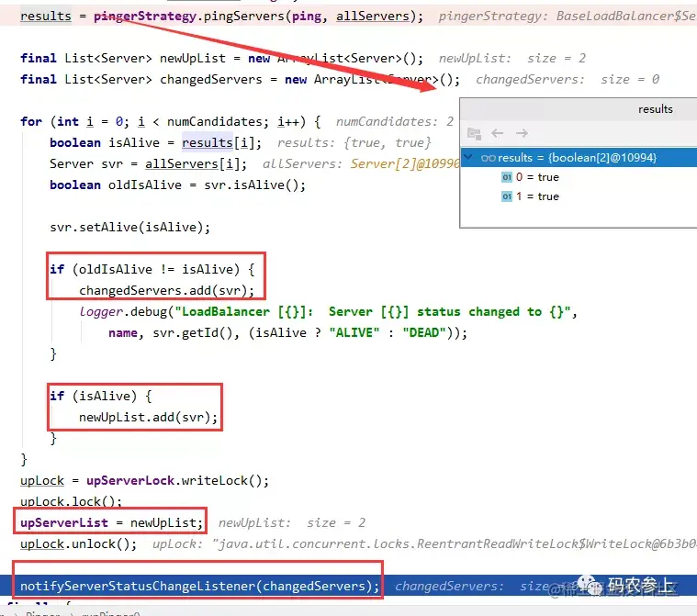Click the 'svr.setAlive(isAlive);' line
The image size is (697, 616).
click(x=129, y=227)
